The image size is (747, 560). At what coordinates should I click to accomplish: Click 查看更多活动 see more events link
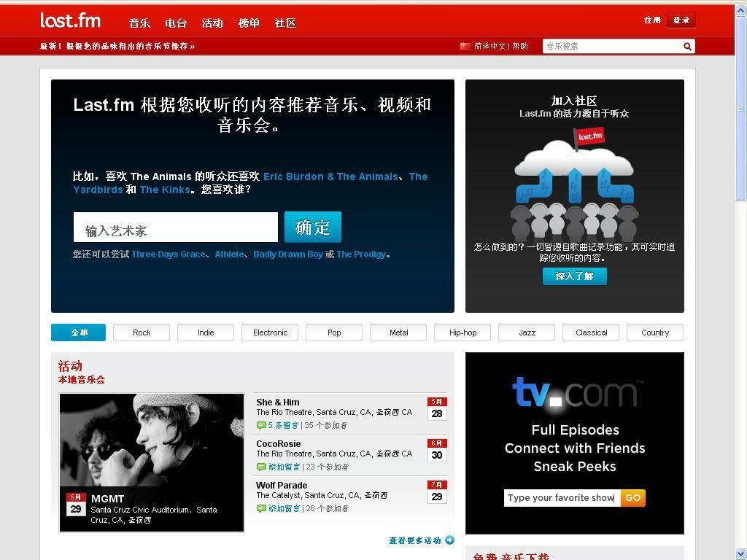(x=415, y=540)
